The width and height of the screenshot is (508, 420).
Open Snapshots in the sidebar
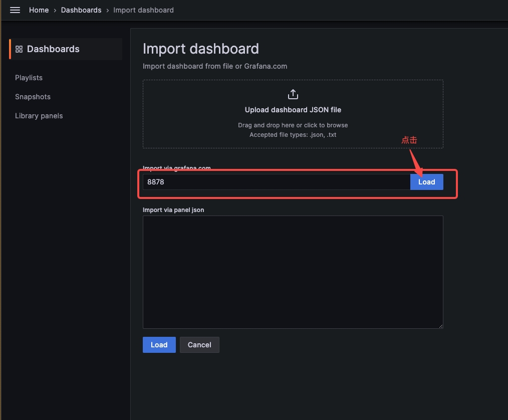pyautogui.click(x=33, y=97)
